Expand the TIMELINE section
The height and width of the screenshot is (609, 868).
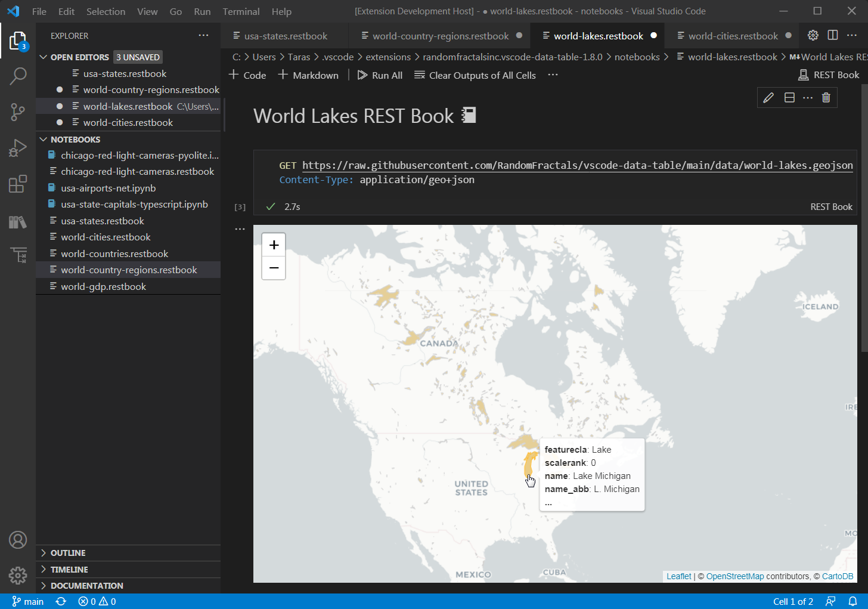43,569
